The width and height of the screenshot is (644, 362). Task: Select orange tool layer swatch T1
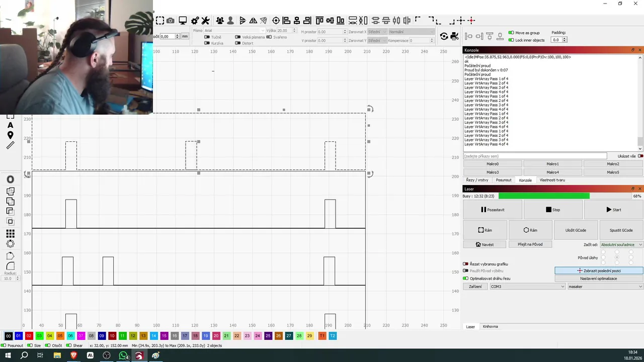tap(322, 336)
